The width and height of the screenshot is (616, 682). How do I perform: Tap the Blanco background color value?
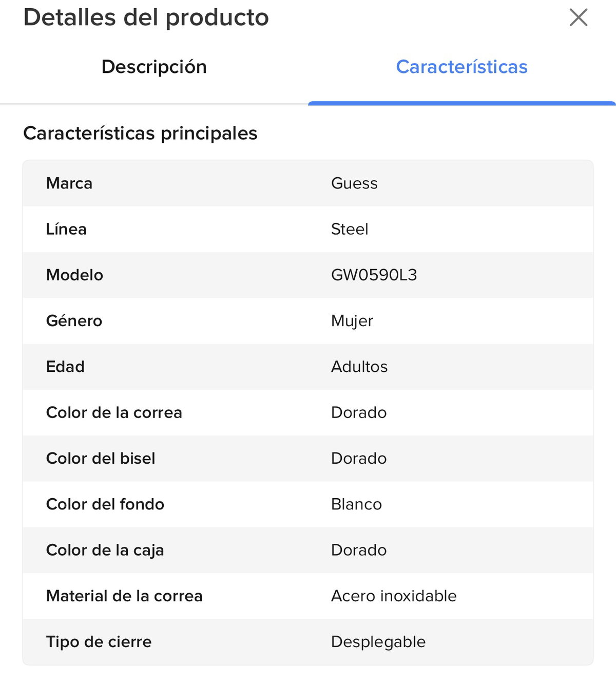pos(356,504)
